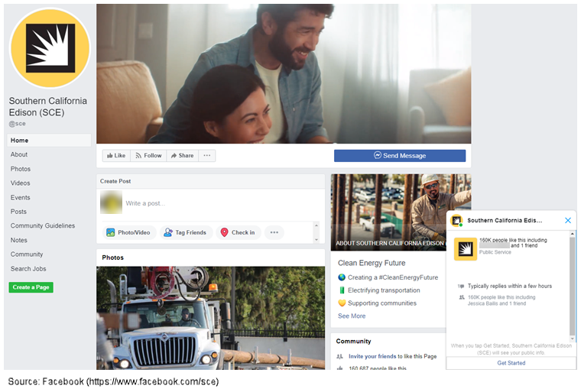The width and height of the screenshot is (581, 392).
Task: Click the battery icon beside Electrifying transportation
Action: click(342, 290)
